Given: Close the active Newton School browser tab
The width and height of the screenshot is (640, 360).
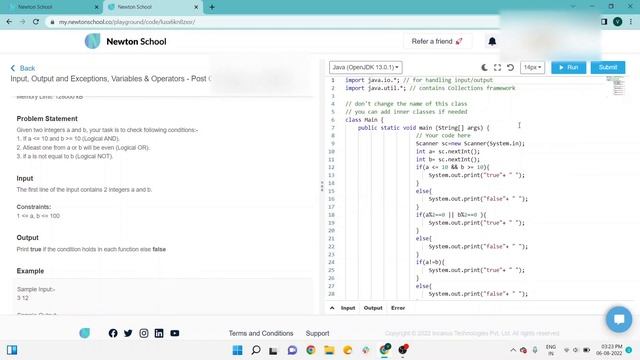Looking at the screenshot, I should point(196,7).
